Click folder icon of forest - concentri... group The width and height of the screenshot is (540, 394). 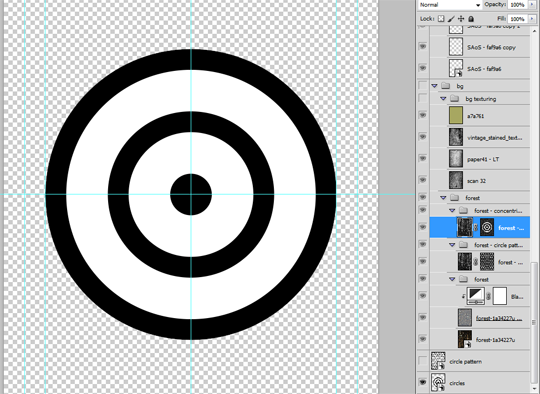[464, 210]
